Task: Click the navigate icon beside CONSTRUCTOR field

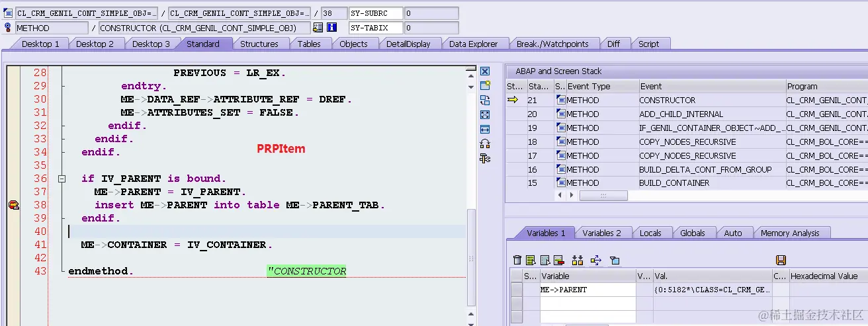Action: click(x=318, y=28)
